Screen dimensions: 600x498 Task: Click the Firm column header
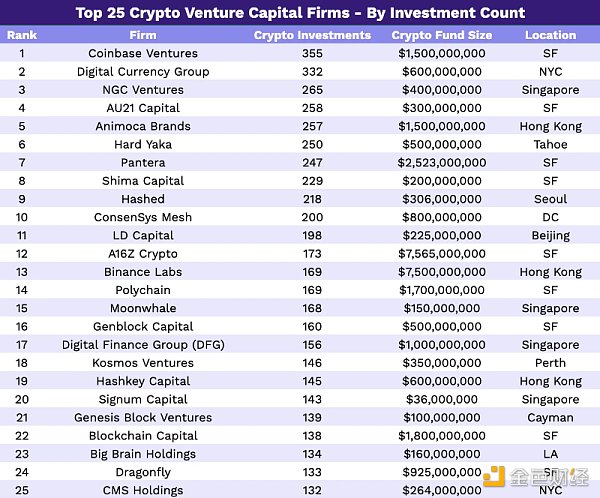point(143,35)
